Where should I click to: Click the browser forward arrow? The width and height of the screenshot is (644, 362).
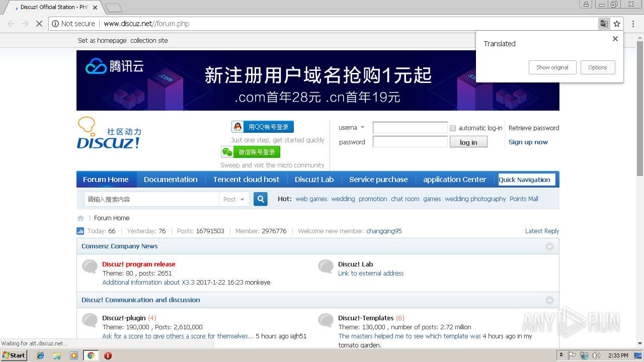coord(25,24)
